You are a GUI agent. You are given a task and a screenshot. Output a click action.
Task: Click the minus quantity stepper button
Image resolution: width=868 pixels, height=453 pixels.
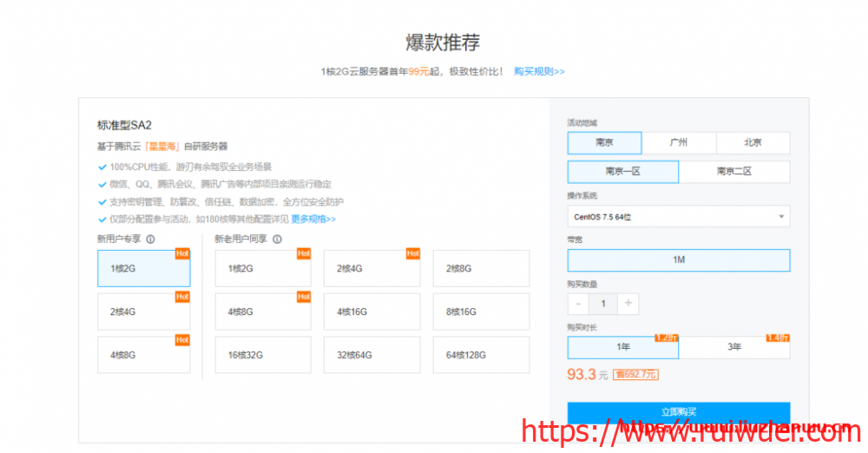pos(577,304)
